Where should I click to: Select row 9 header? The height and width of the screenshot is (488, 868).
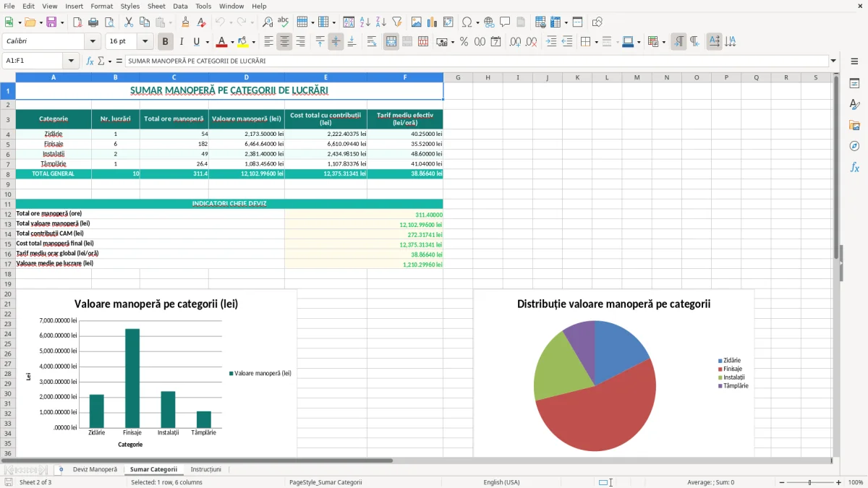(7, 184)
